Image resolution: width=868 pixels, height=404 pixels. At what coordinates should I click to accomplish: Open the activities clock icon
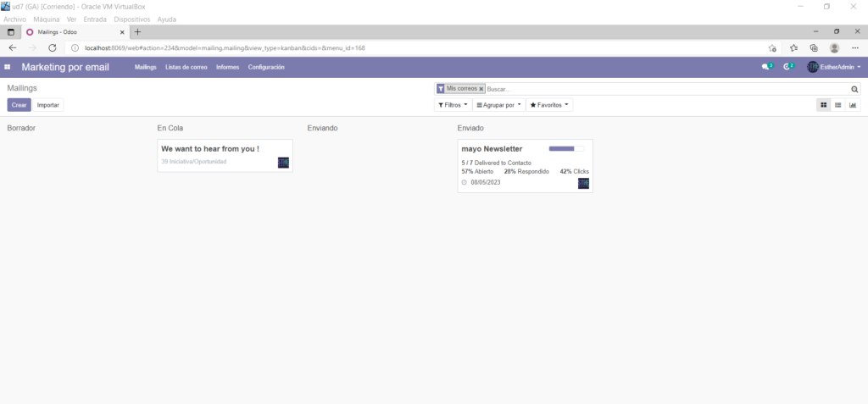tap(787, 67)
